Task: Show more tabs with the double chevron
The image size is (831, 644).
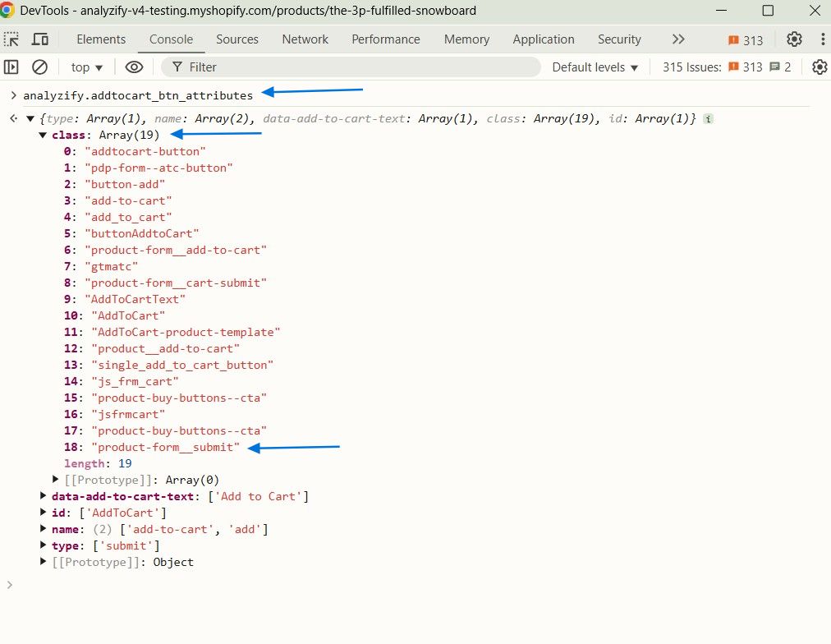Action: click(678, 39)
